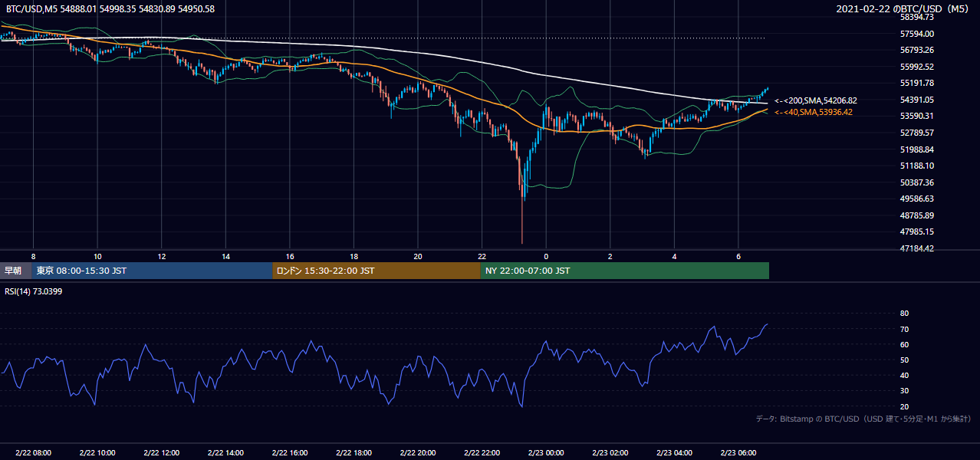Click bottom time label 2/23 06:00
This screenshot has width=980, height=460.
tap(738, 452)
